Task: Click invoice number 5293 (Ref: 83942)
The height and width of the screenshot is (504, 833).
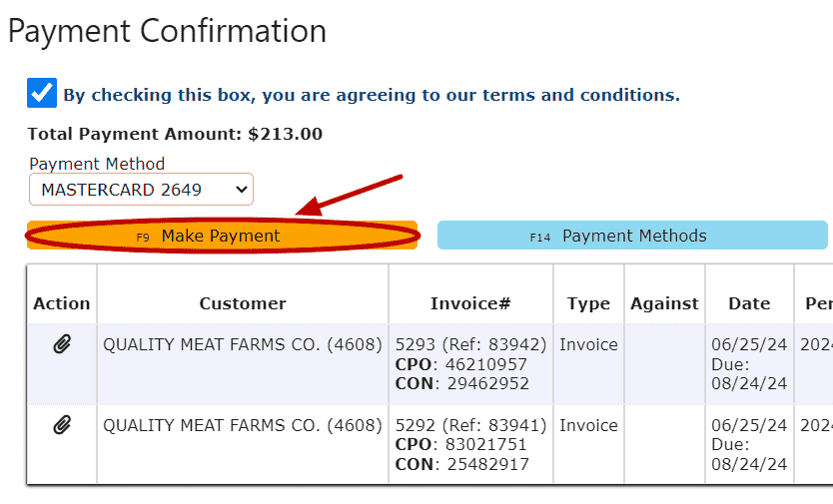Action: (x=470, y=345)
